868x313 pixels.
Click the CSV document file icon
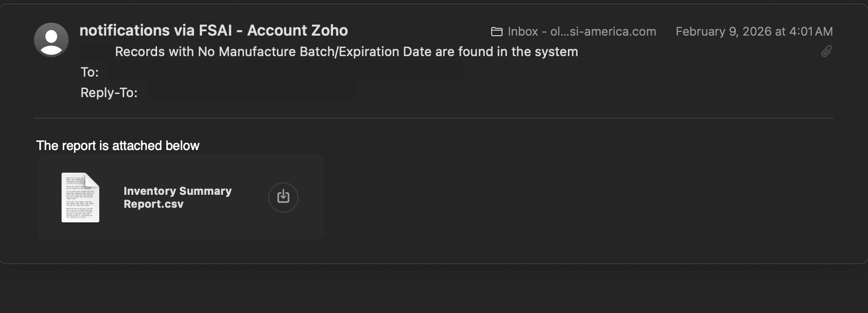80,198
